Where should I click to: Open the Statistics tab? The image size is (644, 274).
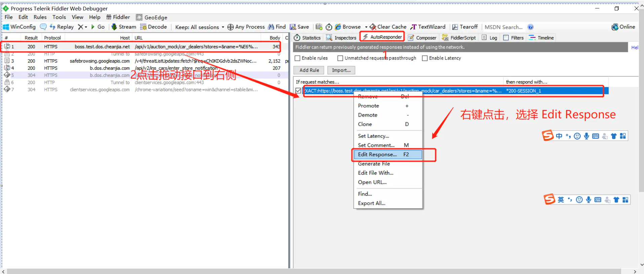[307, 38]
